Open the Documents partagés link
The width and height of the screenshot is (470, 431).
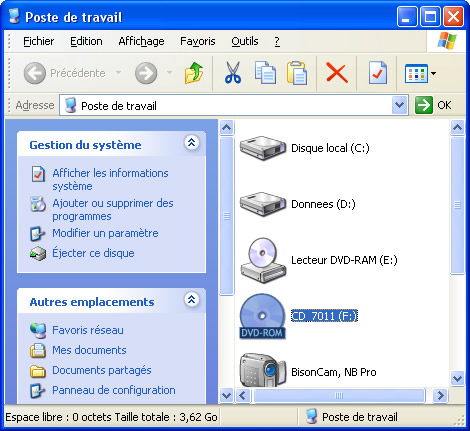[102, 370]
